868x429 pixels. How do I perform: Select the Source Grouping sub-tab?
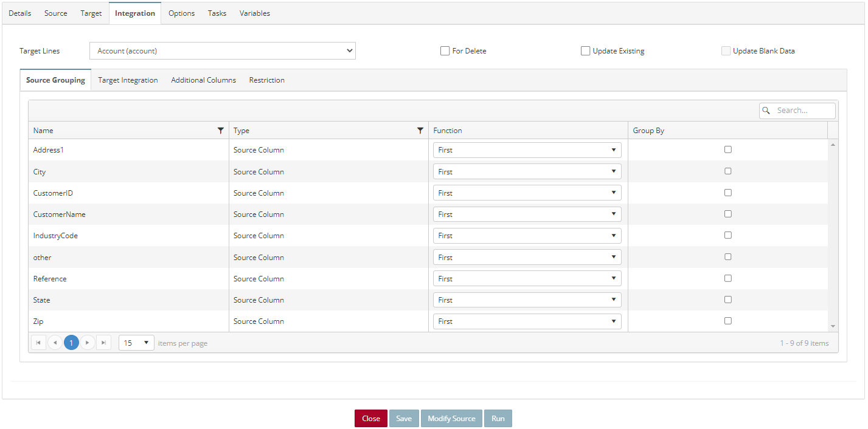(55, 80)
